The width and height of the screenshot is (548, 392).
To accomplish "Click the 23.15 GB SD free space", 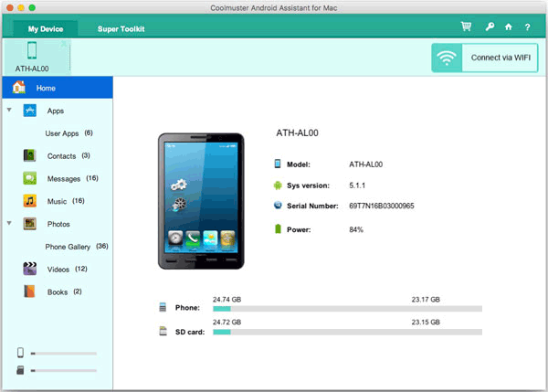I will 426,322.
